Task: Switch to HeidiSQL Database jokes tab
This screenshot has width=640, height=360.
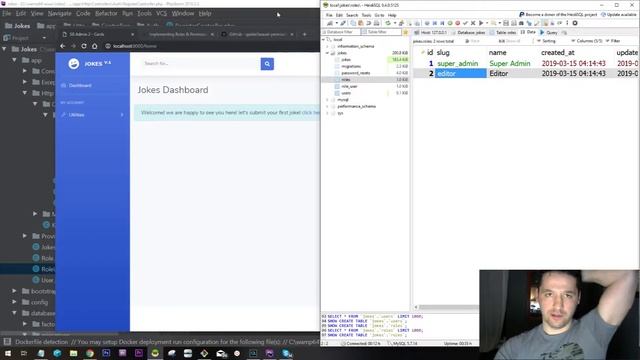Action: (469, 32)
